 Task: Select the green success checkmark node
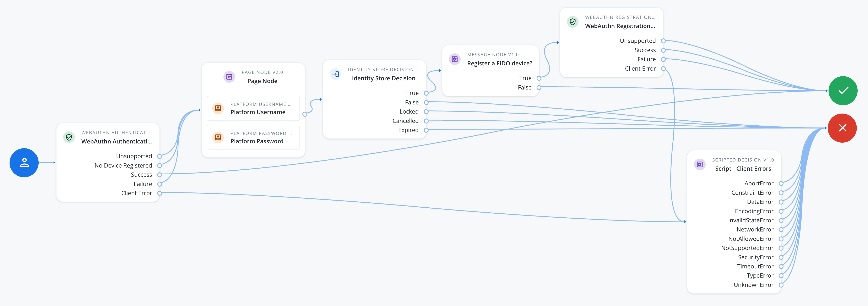click(843, 91)
